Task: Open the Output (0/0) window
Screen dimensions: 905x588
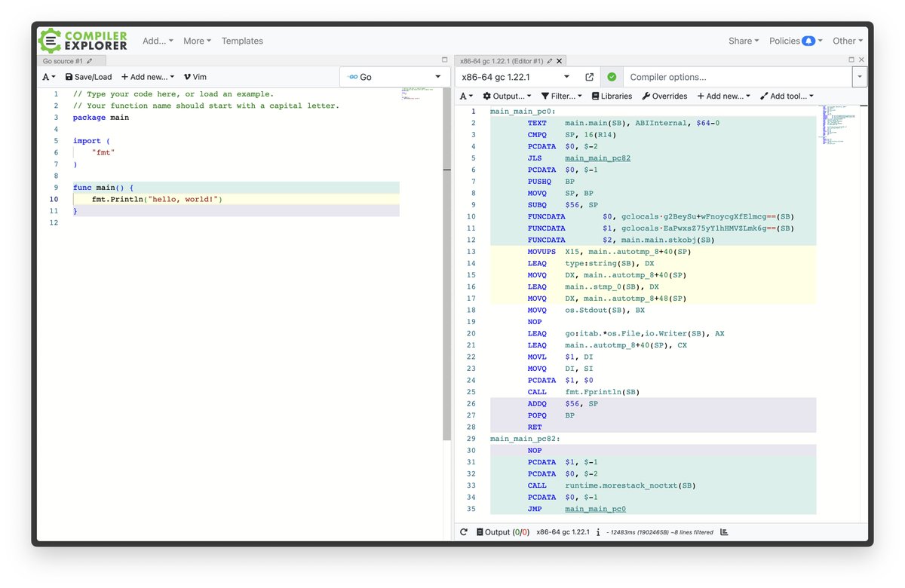Action: (503, 532)
